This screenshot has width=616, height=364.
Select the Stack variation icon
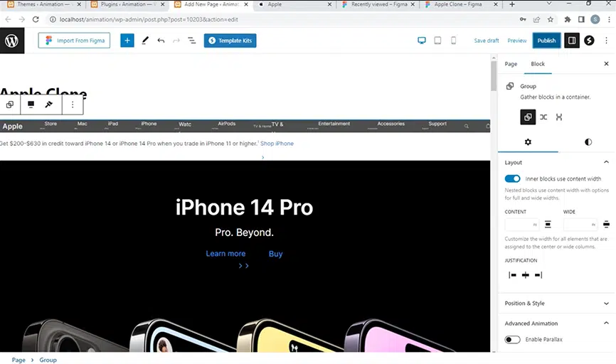(558, 117)
